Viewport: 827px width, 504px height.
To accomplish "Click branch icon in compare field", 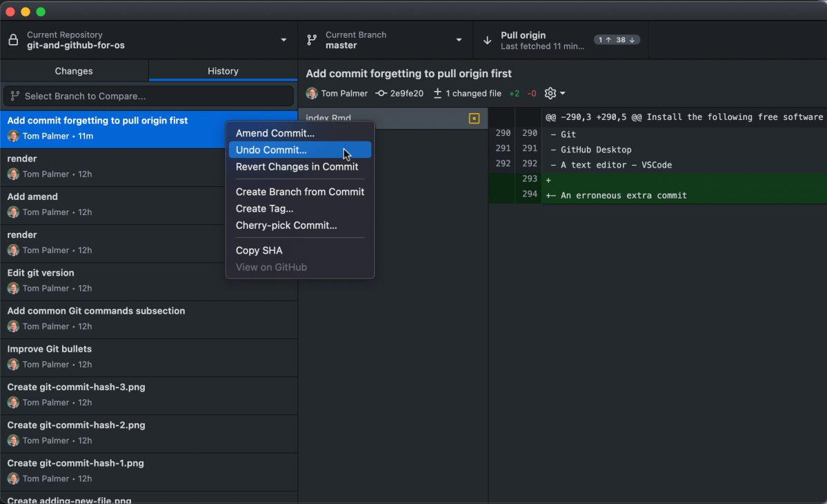I will [14, 96].
